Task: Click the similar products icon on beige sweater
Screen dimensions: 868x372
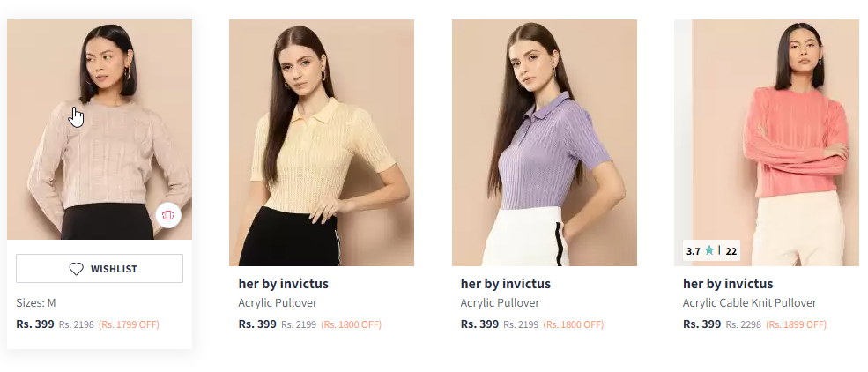Action: pos(168,215)
